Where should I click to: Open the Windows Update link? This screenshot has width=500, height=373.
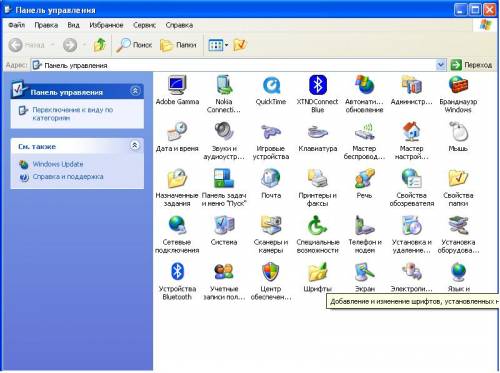pyautogui.click(x=58, y=164)
